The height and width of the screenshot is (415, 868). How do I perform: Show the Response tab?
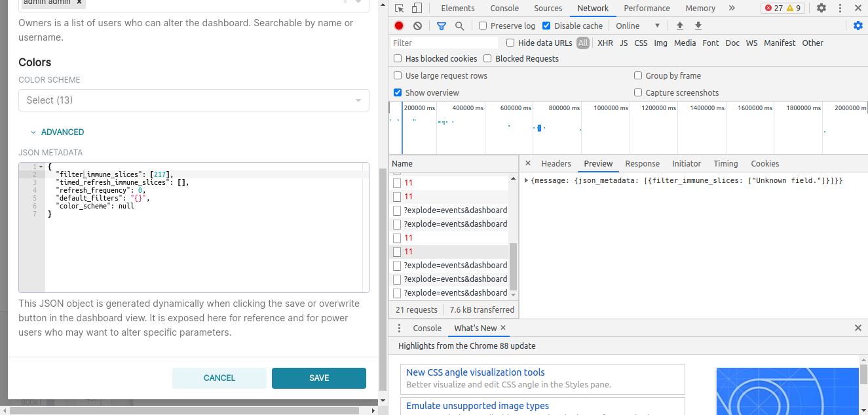(x=642, y=163)
